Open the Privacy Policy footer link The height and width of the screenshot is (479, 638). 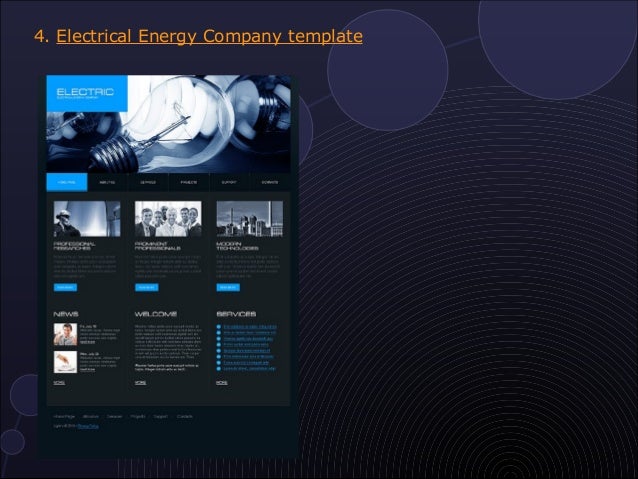[x=88, y=426]
